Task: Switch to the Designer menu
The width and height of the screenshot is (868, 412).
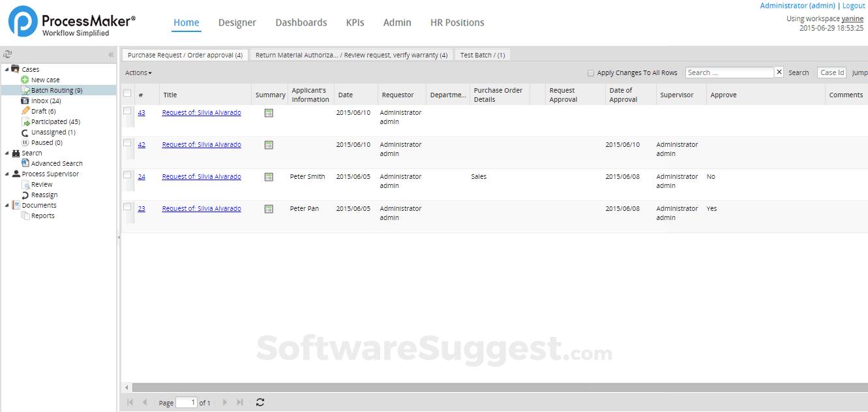Action: [x=237, y=22]
